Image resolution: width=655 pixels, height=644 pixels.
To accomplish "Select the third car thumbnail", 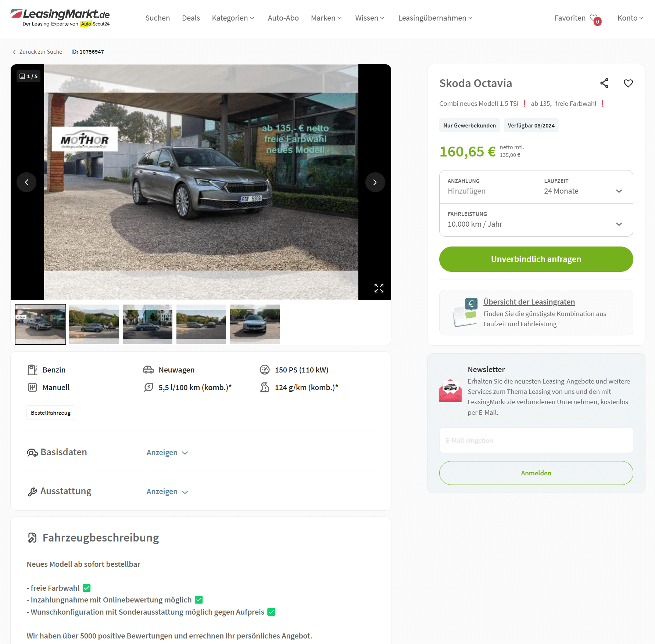I will pyautogui.click(x=147, y=324).
